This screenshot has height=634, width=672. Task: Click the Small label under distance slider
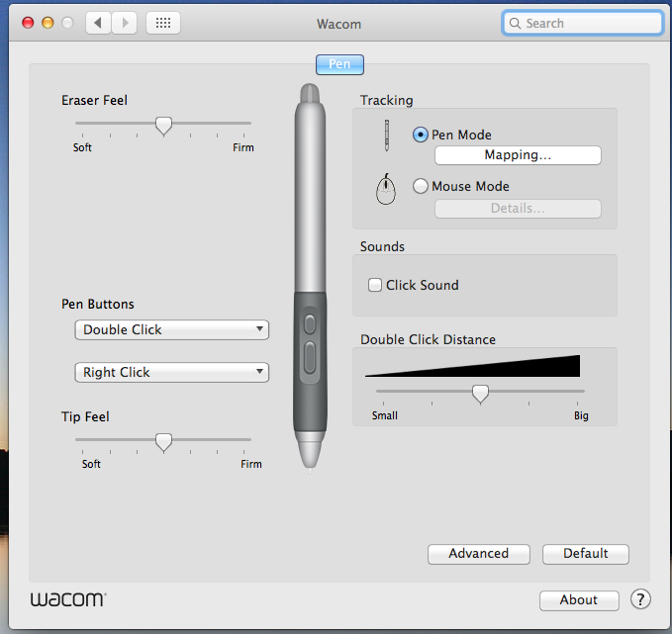tap(385, 416)
